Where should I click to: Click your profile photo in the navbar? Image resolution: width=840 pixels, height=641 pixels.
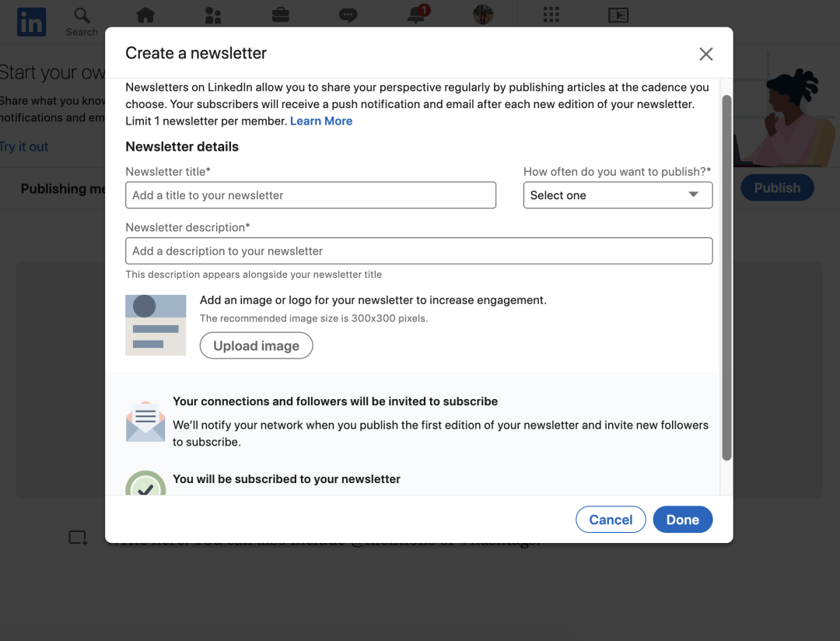coord(483,15)
